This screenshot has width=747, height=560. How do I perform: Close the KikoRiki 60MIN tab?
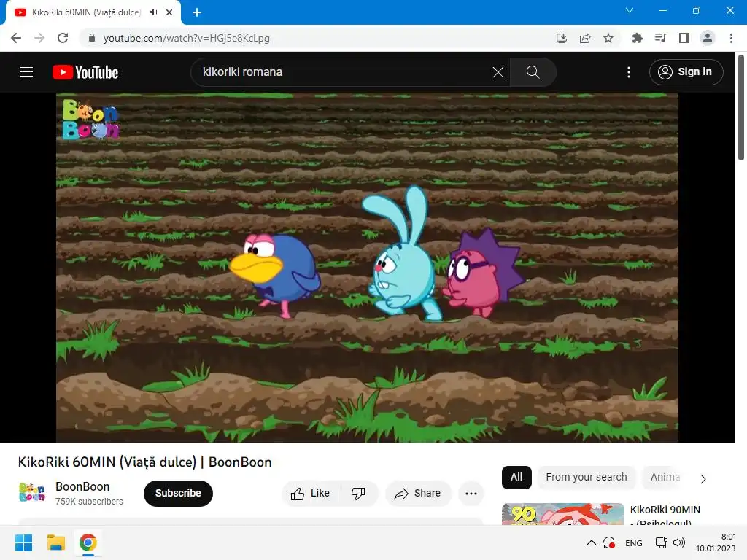(x=169, y=12)
